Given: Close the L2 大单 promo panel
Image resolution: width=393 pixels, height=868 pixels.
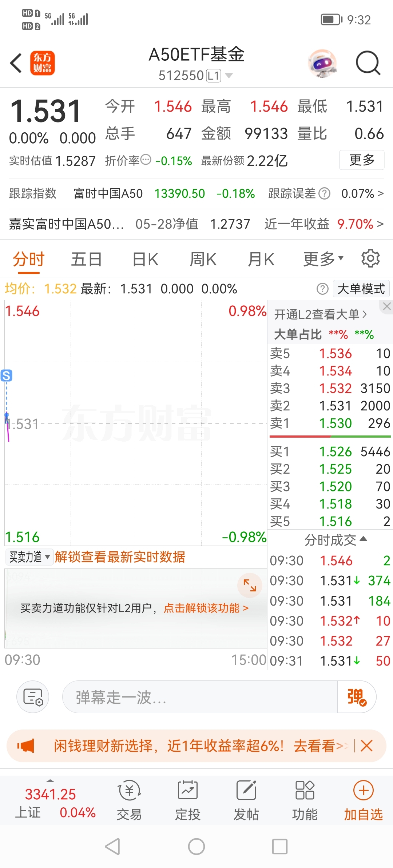Looking at the screenshot, I should 387,306.
